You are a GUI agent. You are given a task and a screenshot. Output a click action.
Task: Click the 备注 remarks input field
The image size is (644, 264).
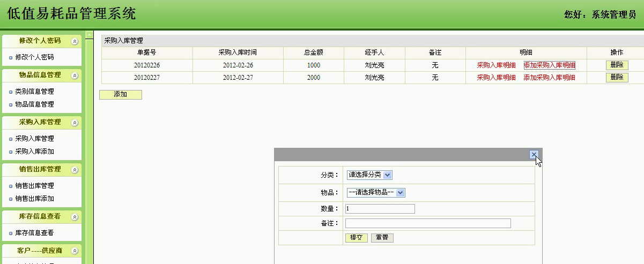coord(428,223)
